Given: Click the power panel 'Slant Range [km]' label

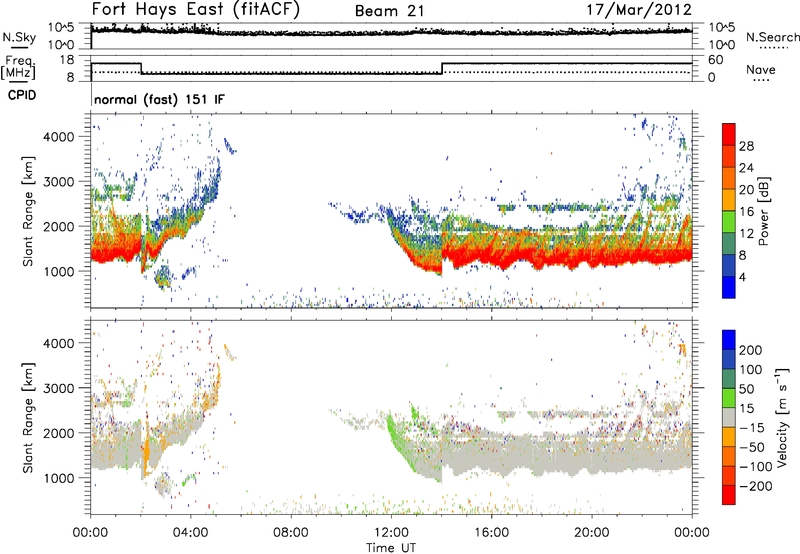Looking at the screenshot, I should point(28,211).
